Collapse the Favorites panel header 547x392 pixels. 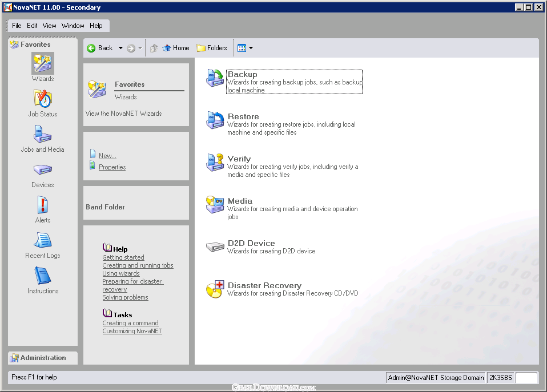[43, 45]
